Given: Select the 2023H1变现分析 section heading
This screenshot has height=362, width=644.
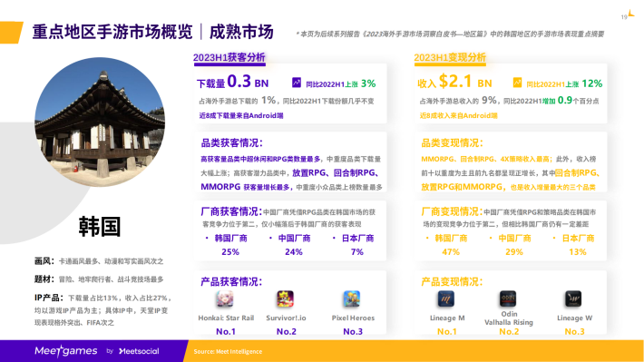Looking at the screenshot, I should (x=450, y=57).
